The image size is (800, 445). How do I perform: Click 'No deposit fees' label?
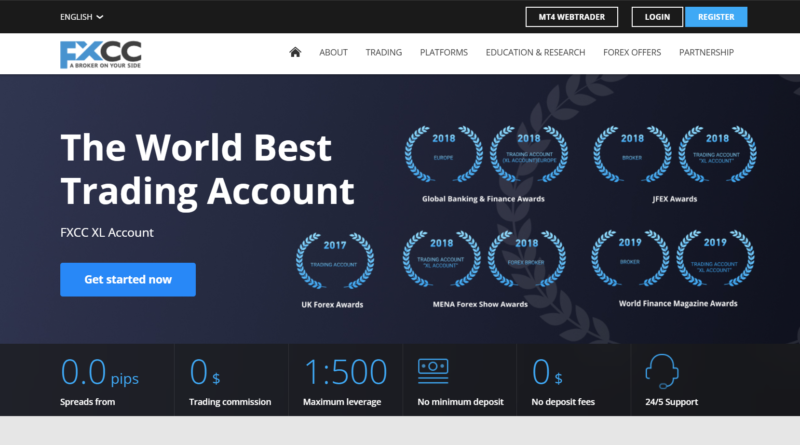[563, 402]
